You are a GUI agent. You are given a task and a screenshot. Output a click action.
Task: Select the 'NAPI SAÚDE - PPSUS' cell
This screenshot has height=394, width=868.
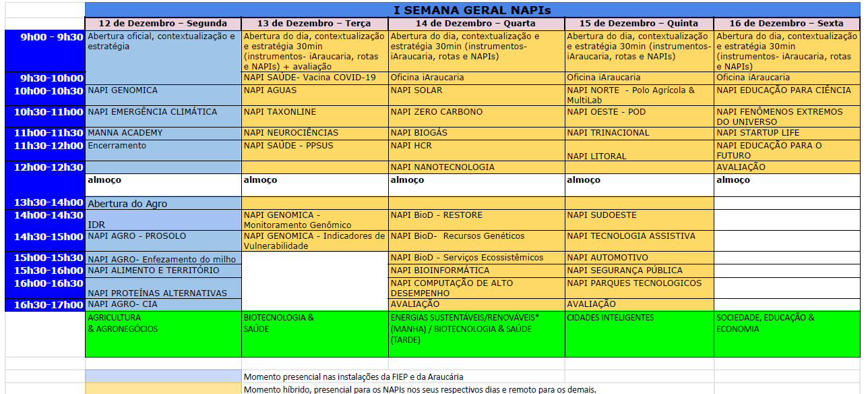pyautogui.click(x=315, y=150)
